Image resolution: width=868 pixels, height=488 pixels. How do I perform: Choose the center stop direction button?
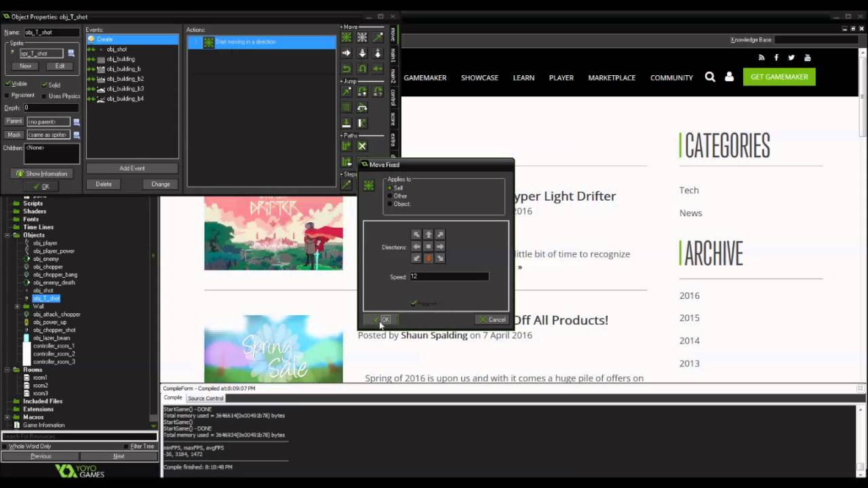428,247
